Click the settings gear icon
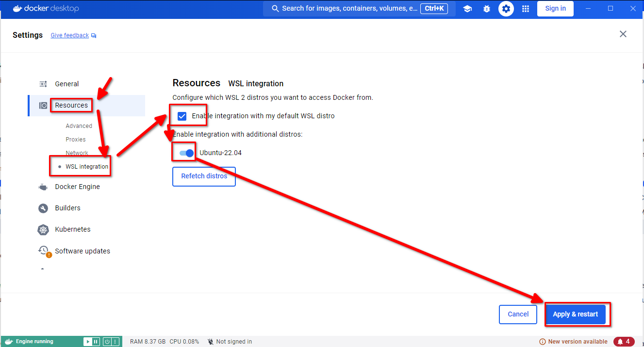This screenshot has height=347, width=644. pyautogui.click(x=506, y=9)
